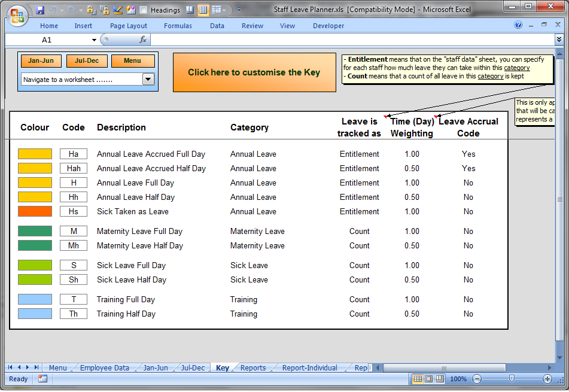Click the horizontal scrollbar thumb
This screenshot has width=569, height=392.
444,367
